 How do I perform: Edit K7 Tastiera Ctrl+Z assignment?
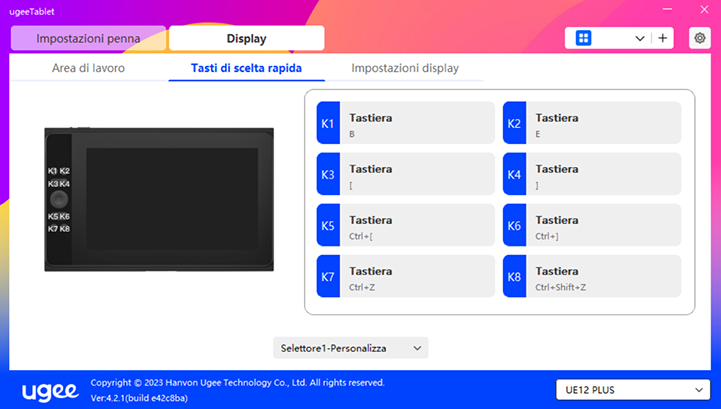(x=417, y=277)
